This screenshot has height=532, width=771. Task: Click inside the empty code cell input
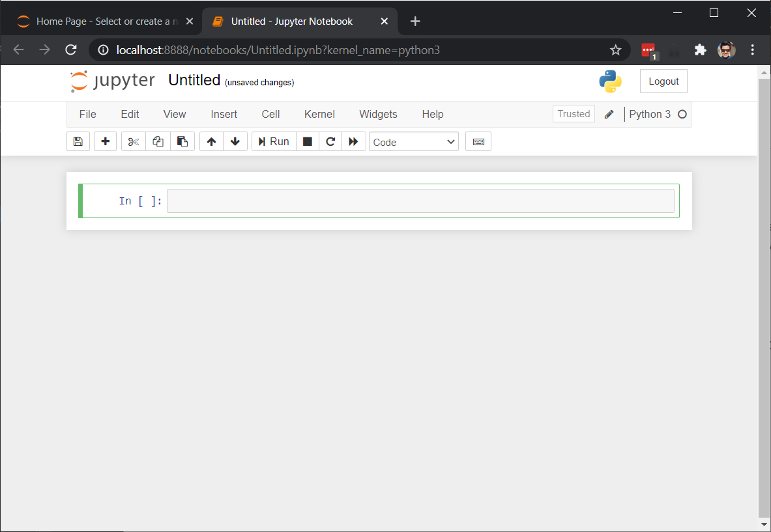(420, 201)
